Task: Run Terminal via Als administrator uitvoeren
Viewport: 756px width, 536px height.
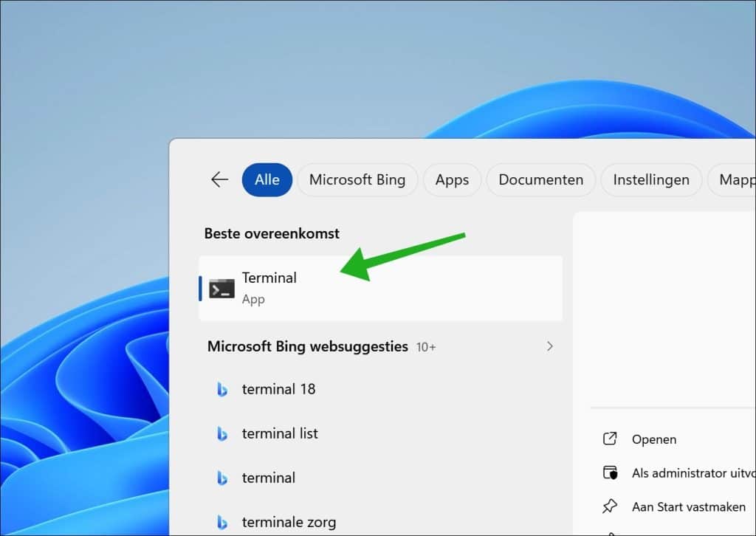Action: (x=693, y=473)
